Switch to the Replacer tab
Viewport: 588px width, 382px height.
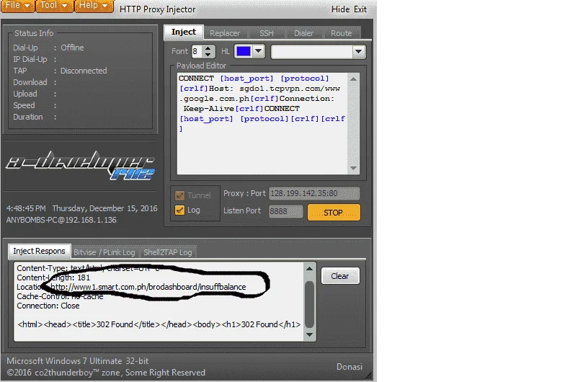pyautogui.click(x=225, y=33)
